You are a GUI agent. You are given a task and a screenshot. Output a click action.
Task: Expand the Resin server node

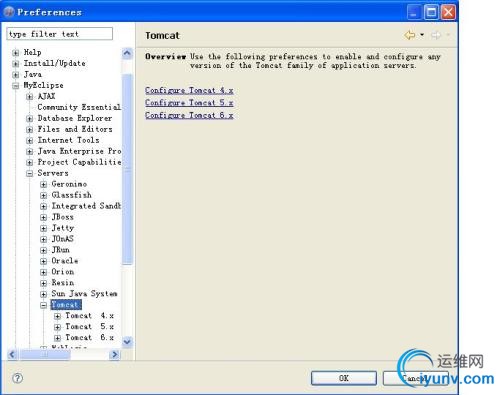(43, 283)
